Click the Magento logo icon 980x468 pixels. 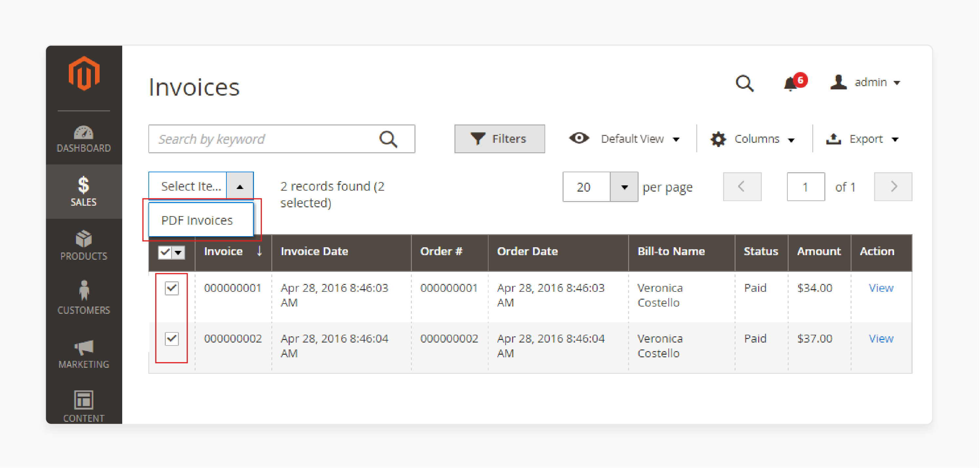pyautogui.click(x=84, y=73)
